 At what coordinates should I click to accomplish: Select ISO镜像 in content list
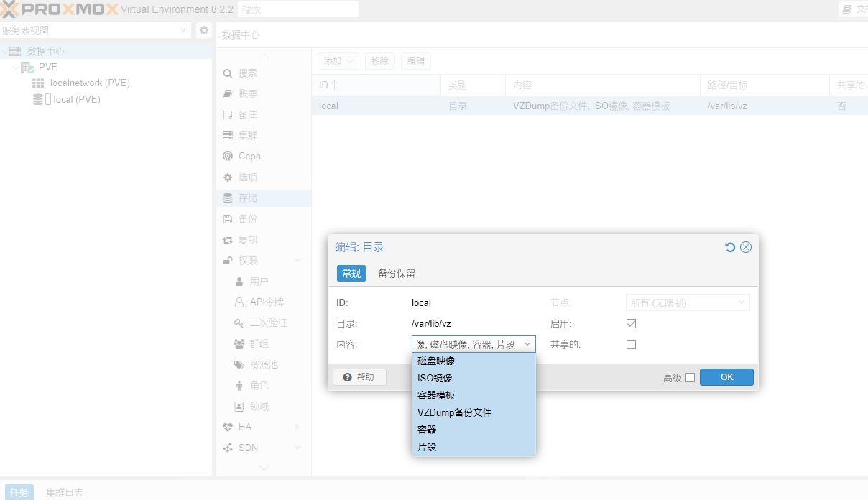[435, 378]
